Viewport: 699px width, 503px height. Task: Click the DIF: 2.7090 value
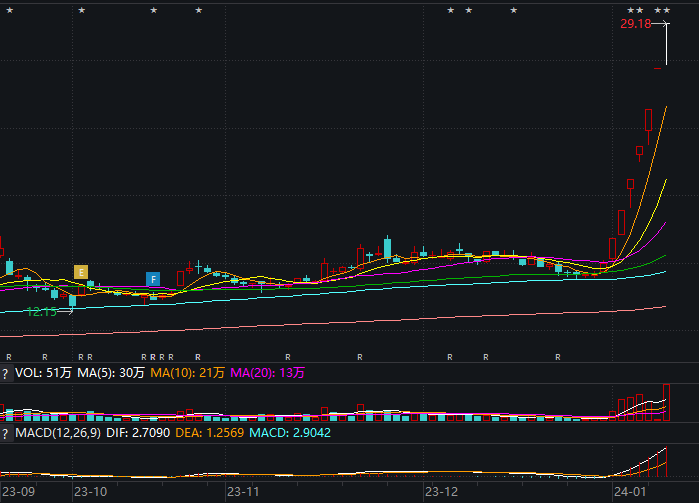pos(138,433)
